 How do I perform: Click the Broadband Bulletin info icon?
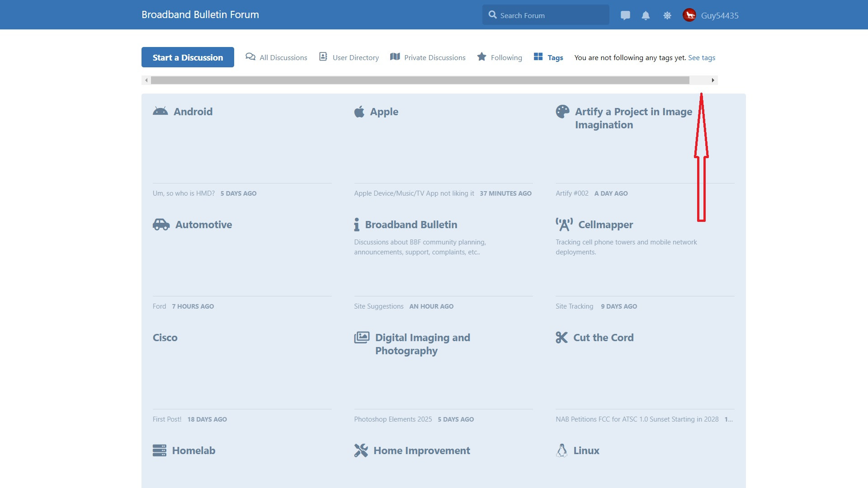357,225
